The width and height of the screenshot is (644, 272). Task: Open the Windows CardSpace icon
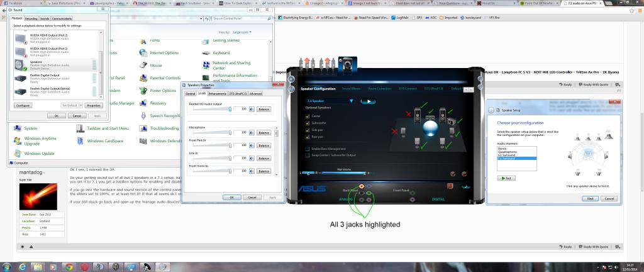point(80,141)
